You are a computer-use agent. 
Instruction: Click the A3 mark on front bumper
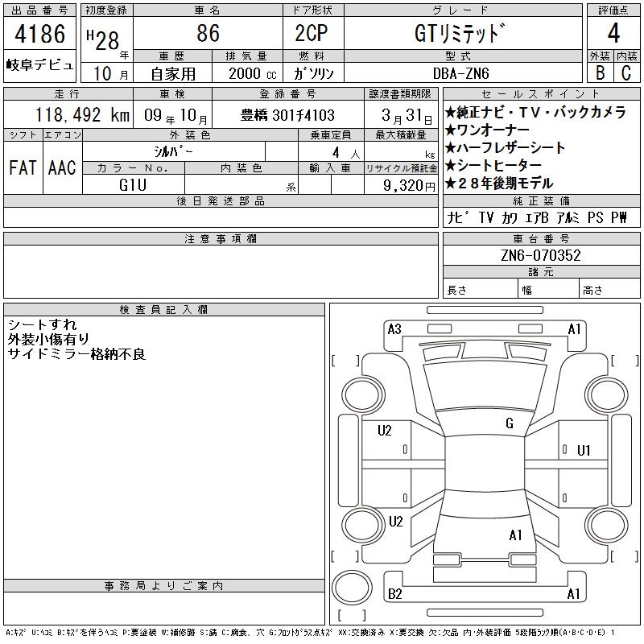click(394, 329)
